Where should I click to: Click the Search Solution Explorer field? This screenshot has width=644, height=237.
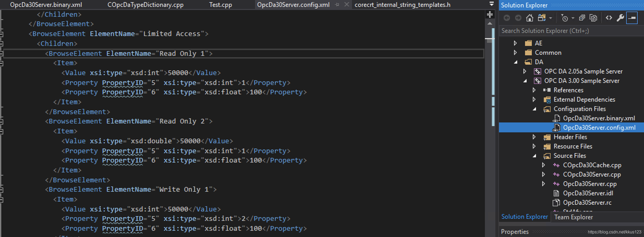click(x=571, y=31)
